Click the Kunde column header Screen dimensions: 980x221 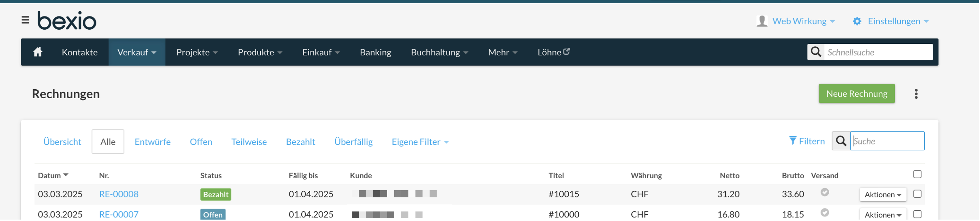[361, 176]
